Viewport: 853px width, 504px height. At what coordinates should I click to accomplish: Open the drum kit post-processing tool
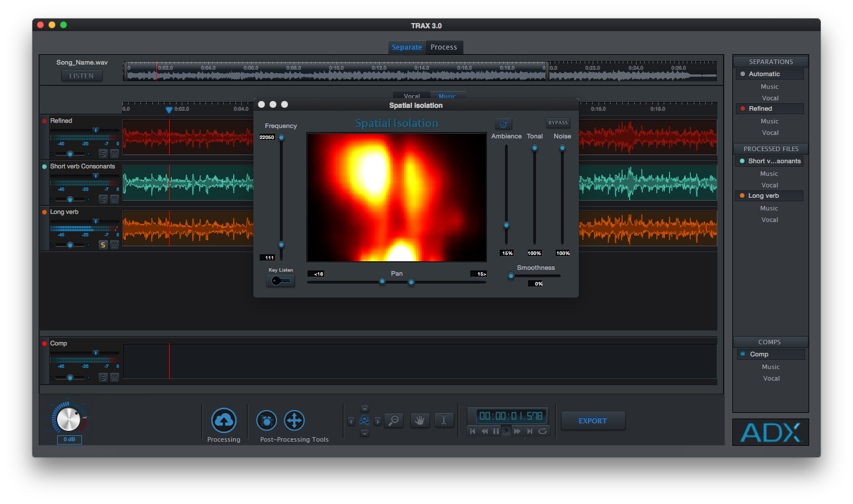tap(267, 421)
